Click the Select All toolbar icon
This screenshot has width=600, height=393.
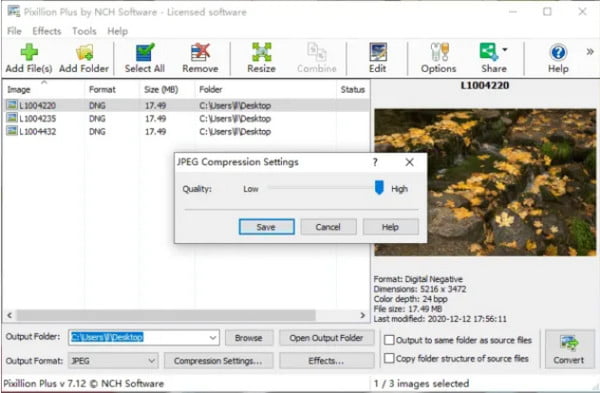(x=145, y=52)
